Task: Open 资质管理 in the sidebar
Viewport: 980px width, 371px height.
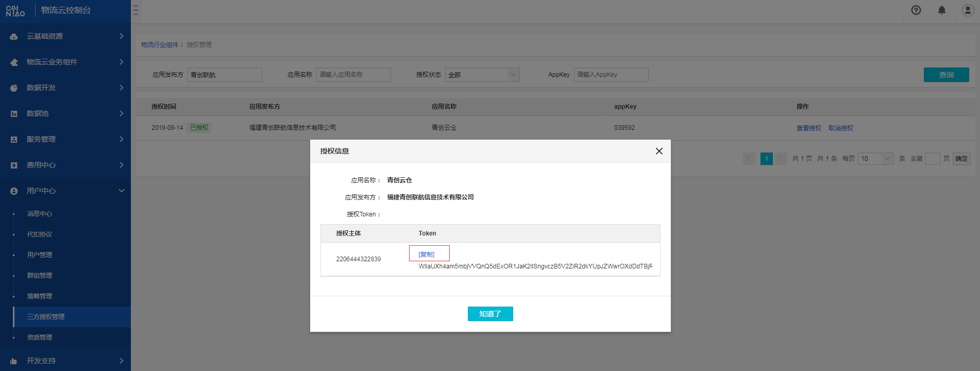Action: pos(40,338)
